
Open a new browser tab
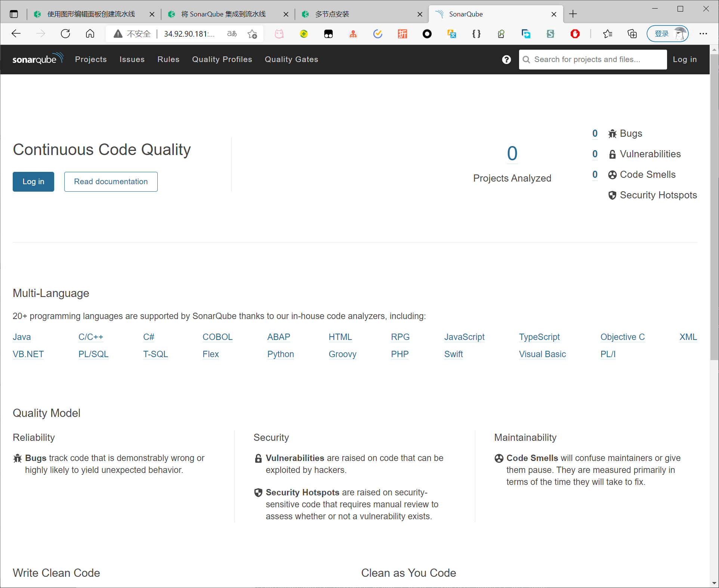tap(573, 14)
